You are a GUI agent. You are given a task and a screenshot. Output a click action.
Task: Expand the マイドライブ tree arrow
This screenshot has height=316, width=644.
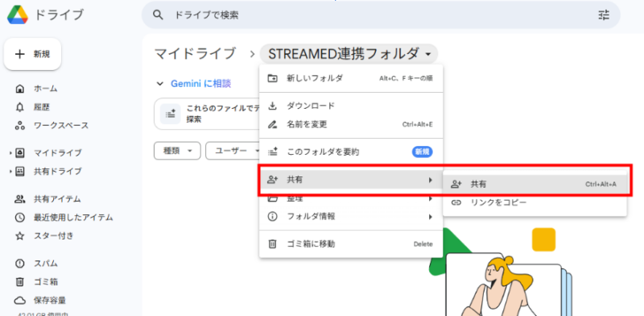pos(10,153)
